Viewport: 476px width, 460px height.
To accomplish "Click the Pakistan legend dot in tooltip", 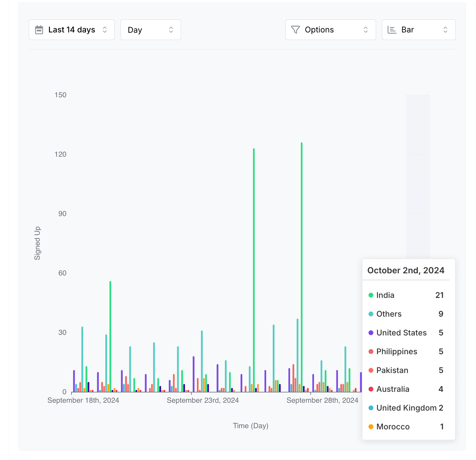I will (x=371, y=370).
